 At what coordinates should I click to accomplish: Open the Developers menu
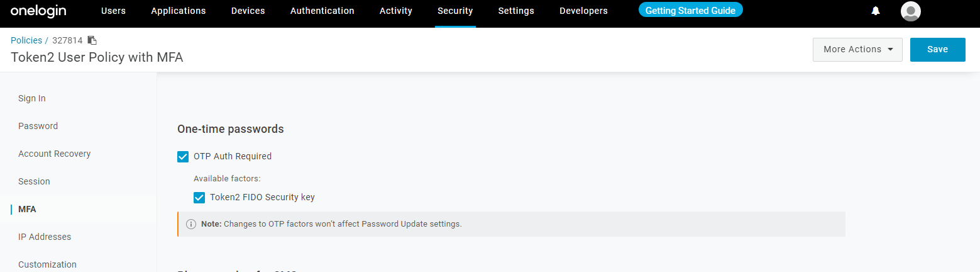[x=583, y=11]
